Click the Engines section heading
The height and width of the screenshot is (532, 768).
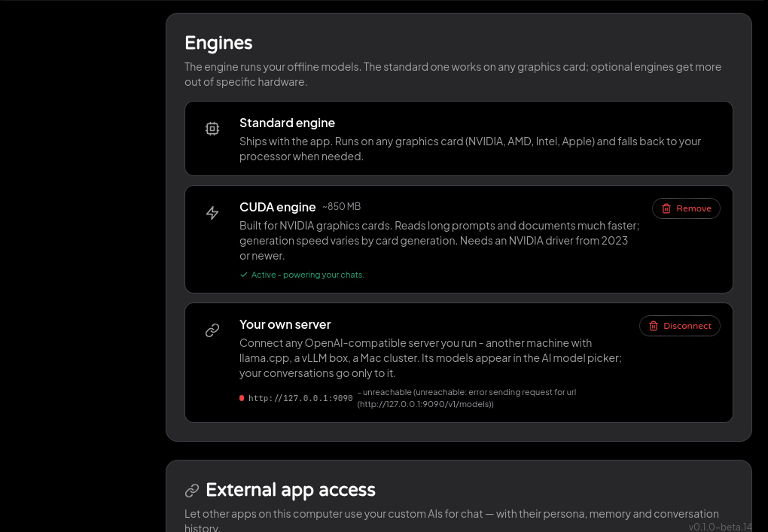click(218, 43)
